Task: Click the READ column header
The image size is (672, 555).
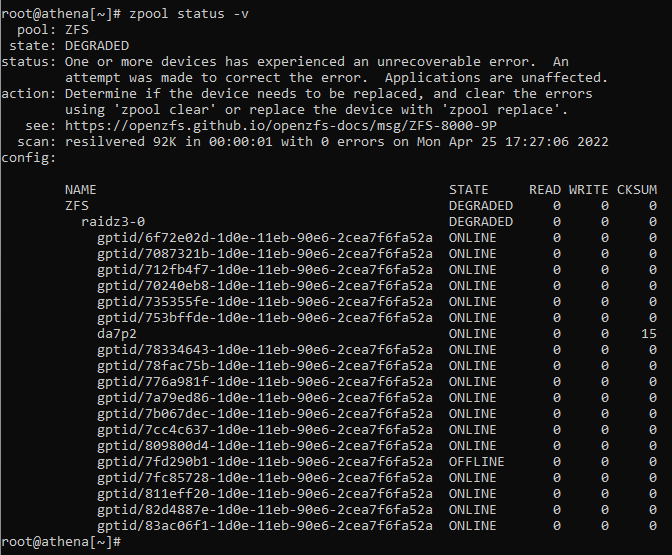Action: pos(545,190)
